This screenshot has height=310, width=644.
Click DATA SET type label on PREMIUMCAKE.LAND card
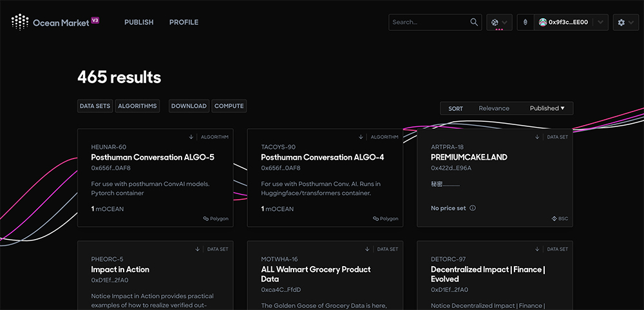point(557,137)
